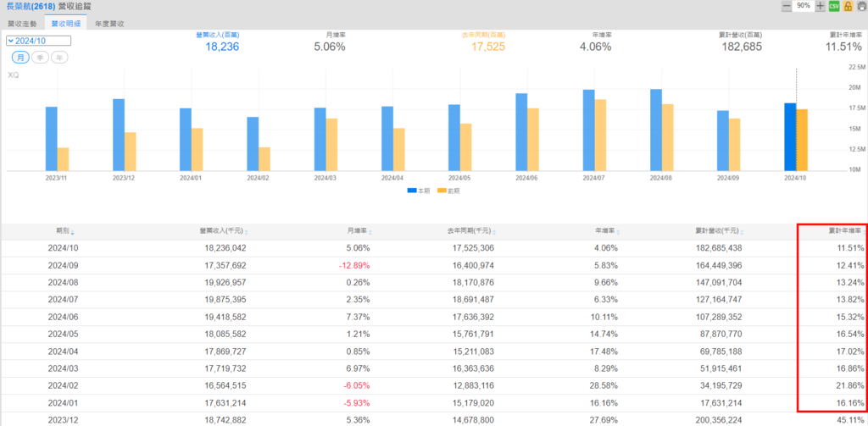Click the revenue value 19,926,957
This screenshot has height=426, width=868.
(x=225, y=283)
